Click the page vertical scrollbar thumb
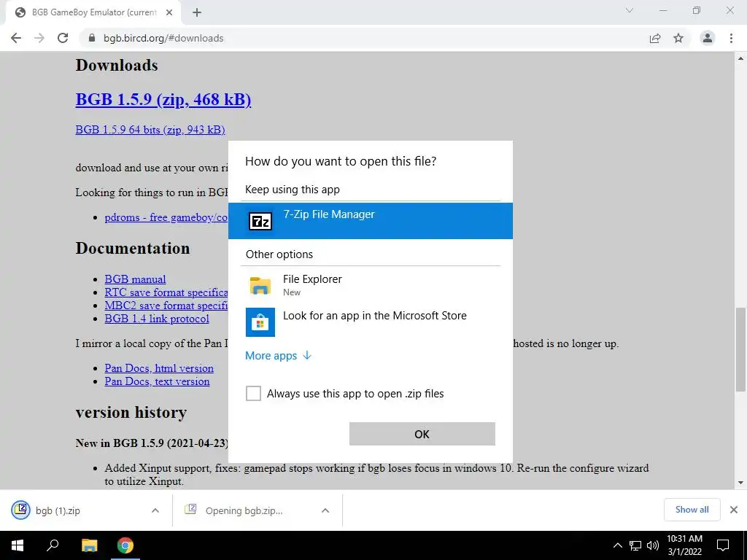The width and height of the screenshot is (747, 560). (740, 349)
